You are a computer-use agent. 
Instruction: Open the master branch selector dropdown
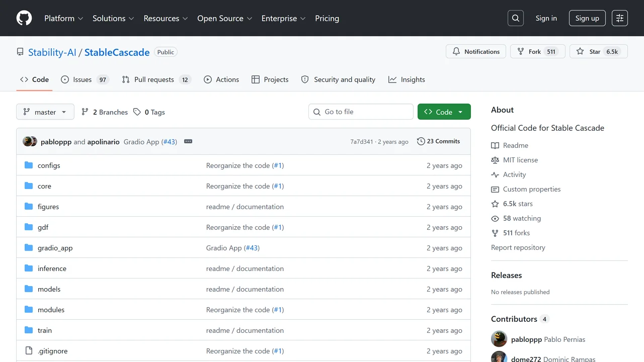click(x=45, y=112)
